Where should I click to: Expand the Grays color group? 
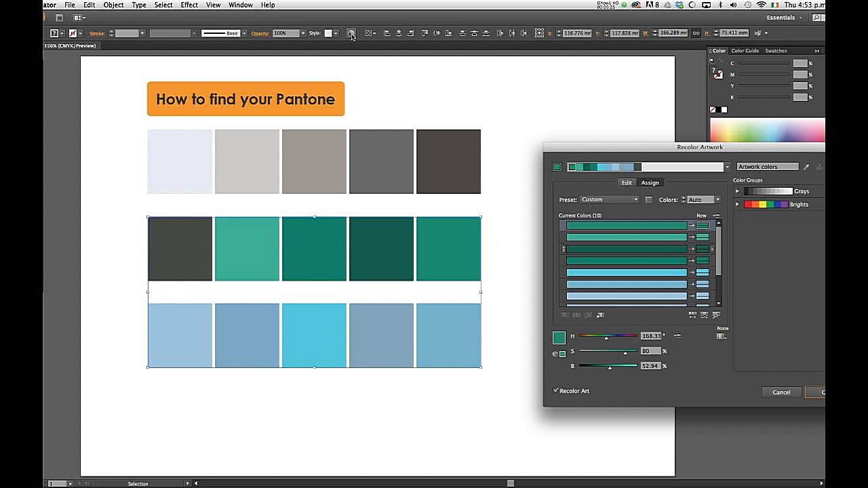pos(738,191)
